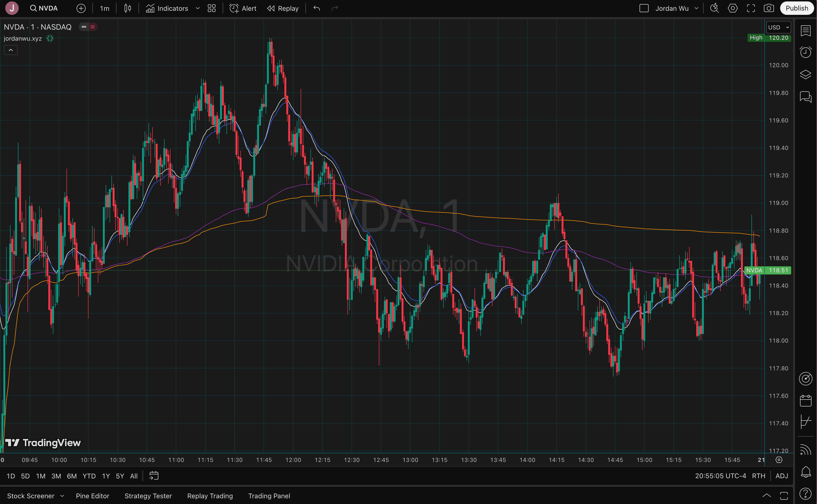Take a chart snapshot with camera icon
817x504 pixels.
(769, 8)
